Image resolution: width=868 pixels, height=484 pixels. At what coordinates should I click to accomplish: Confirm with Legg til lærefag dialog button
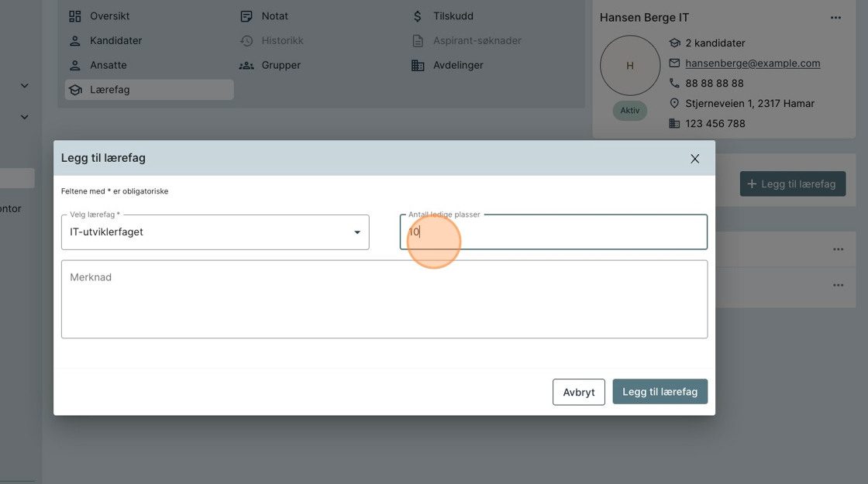(660, 392)
